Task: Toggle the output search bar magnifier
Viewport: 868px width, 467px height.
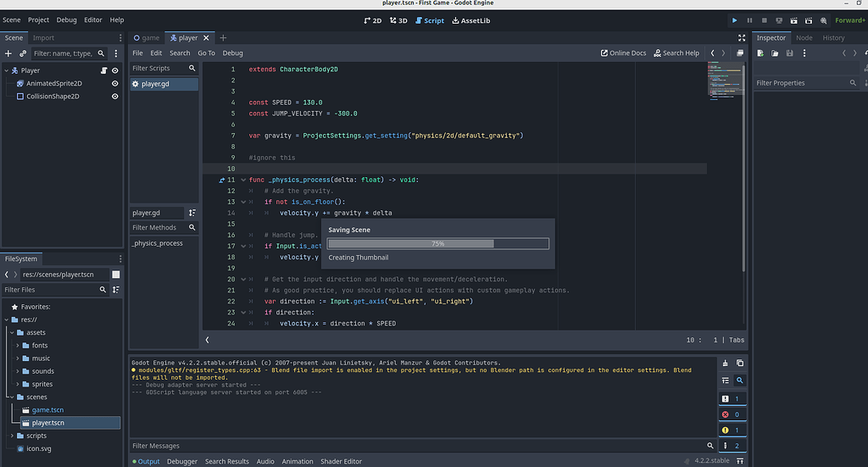Action: (739, 381)
